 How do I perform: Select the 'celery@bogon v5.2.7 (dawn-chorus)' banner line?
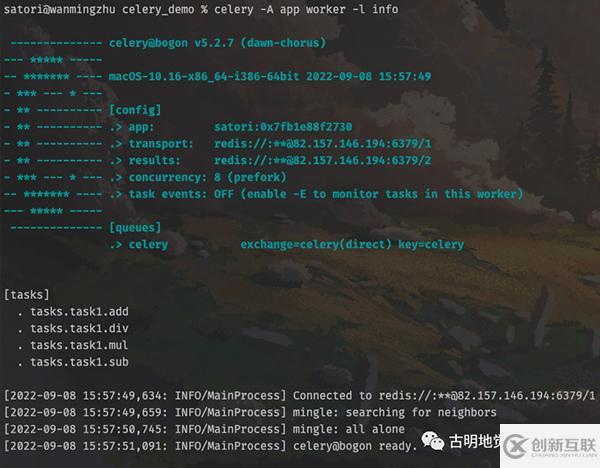(217, 43)
